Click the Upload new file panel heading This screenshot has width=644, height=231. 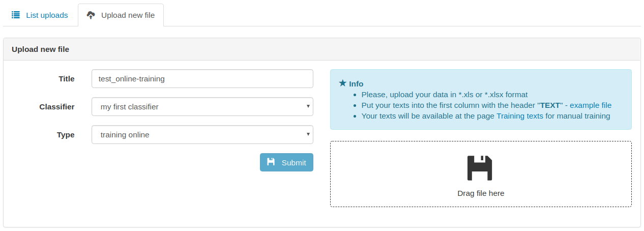[41, 49]
